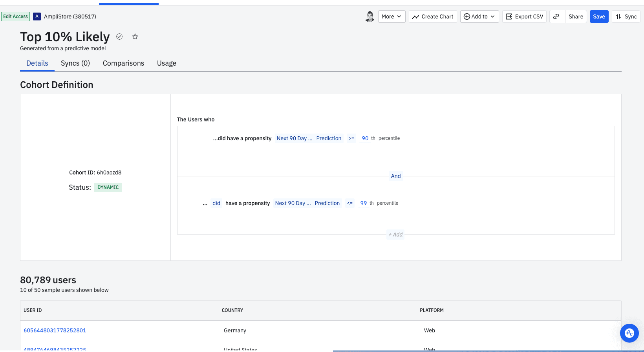Toggle the And condition connector
The image size is (644, 352).
396,176
